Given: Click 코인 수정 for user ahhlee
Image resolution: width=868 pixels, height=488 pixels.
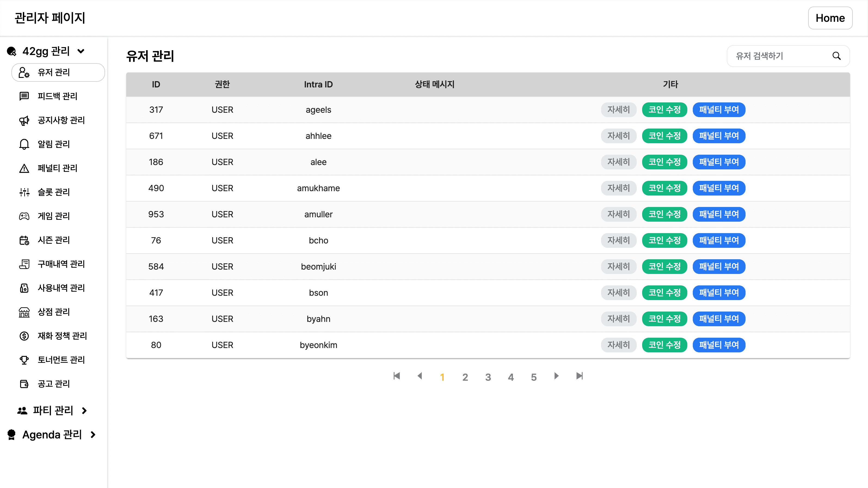Looking at the screenshot, I should pyautogui.click(x=664, y=136).
